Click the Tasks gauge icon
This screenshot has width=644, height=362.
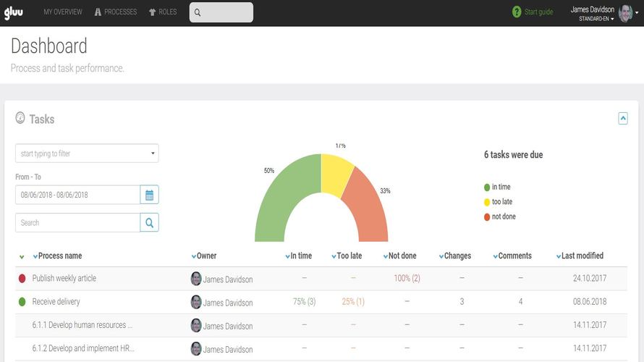(x=20, y=118)
